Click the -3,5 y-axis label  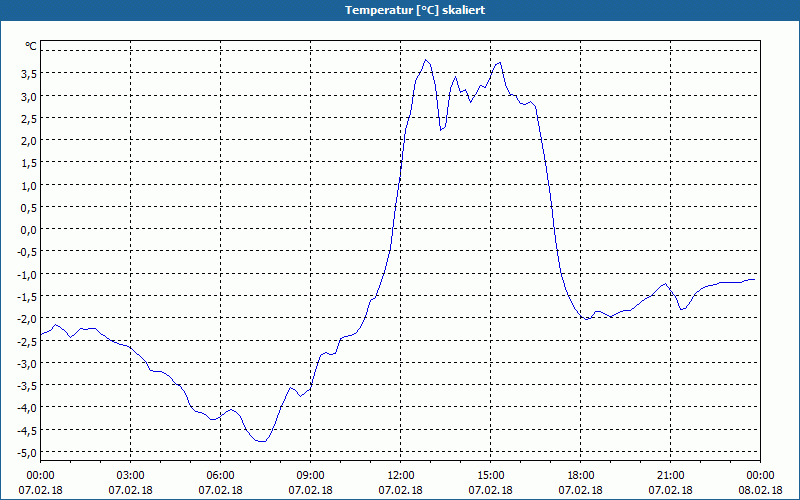[28, 386]
